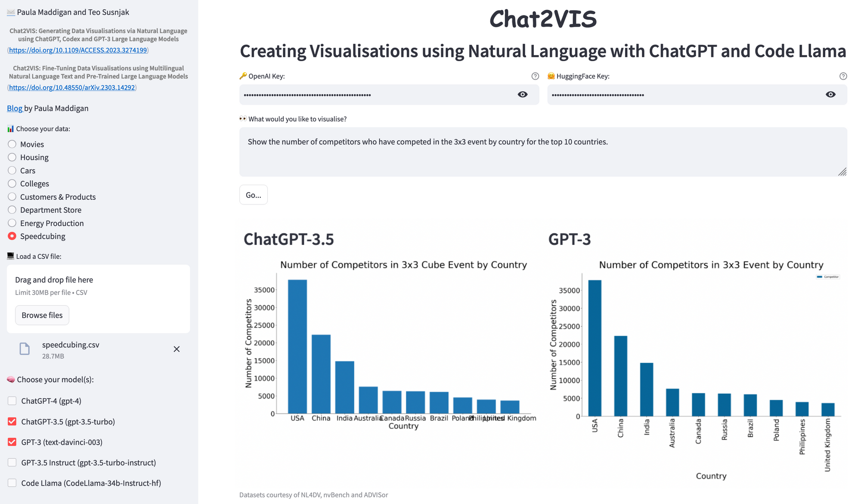This screenshot has height=504, width=861.
Task: Enable Code Llama model checkbox
Action: 12,483
